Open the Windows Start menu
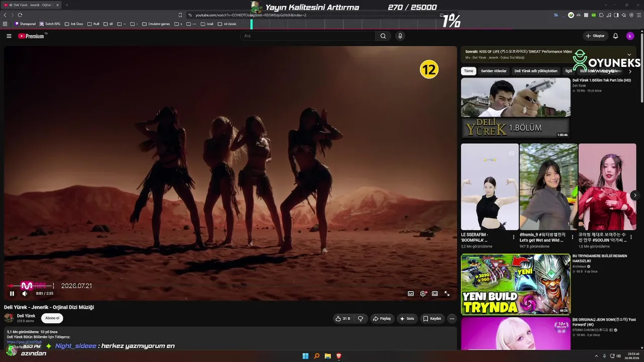The height and width of the screenshot is (362, 644). coord(305,356)
